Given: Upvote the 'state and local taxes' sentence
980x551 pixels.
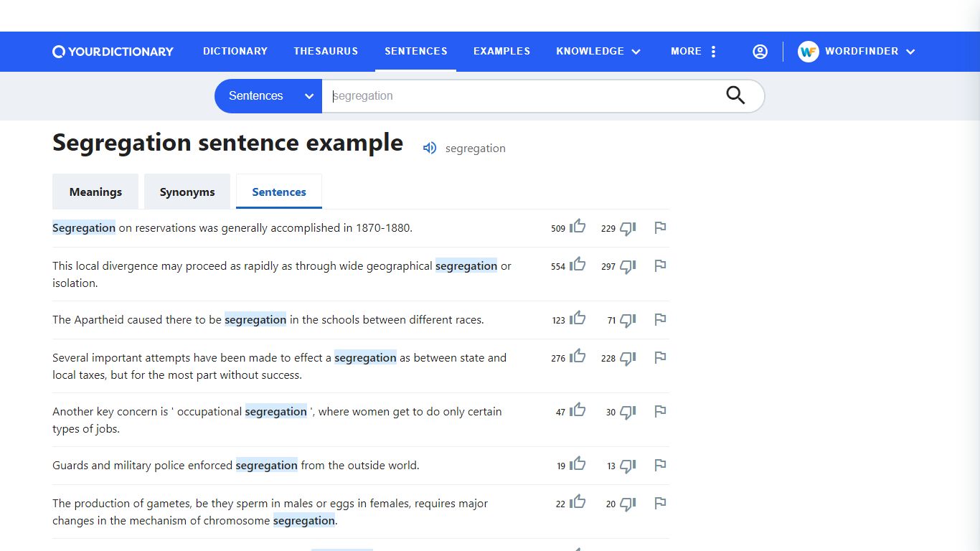Looking at the screenshot, I should point(578,357).
